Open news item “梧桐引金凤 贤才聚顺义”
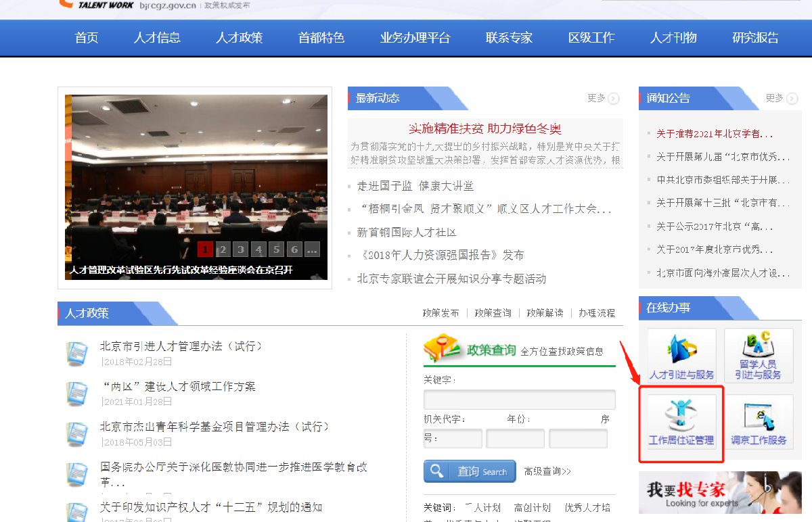The width and height of the screenshot is (812, 522). pos(484,209)
